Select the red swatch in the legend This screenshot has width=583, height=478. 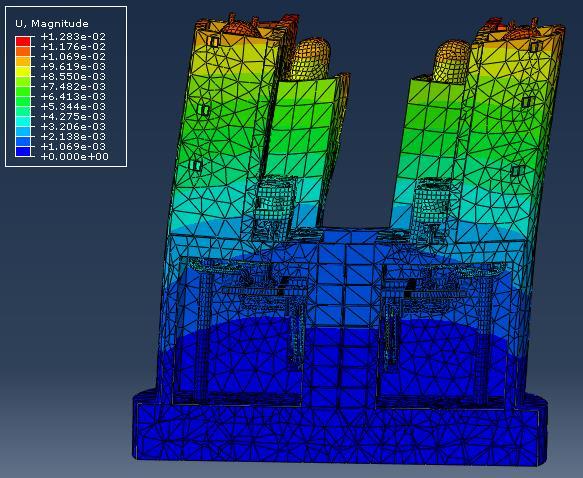click(x=23, y=41)
